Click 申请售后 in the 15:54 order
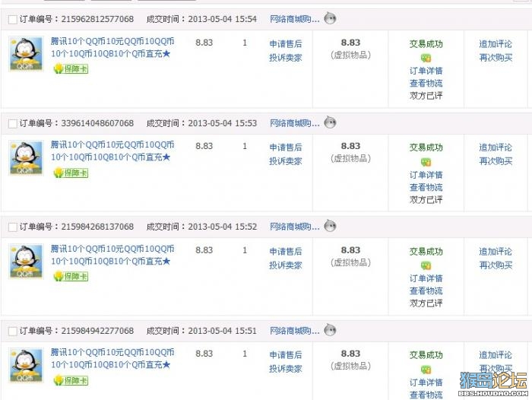This screenshot has width=532, height=400. tap(286, 44)
